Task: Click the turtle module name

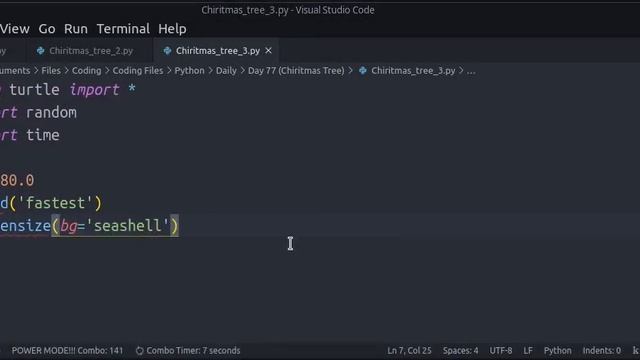Action: tap(34, 89)
